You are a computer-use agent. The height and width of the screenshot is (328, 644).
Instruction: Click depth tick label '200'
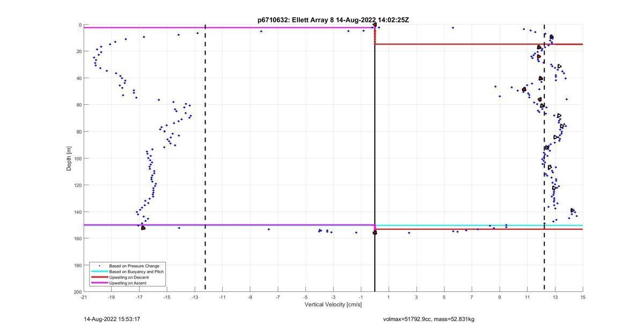[x=77, y=291]
